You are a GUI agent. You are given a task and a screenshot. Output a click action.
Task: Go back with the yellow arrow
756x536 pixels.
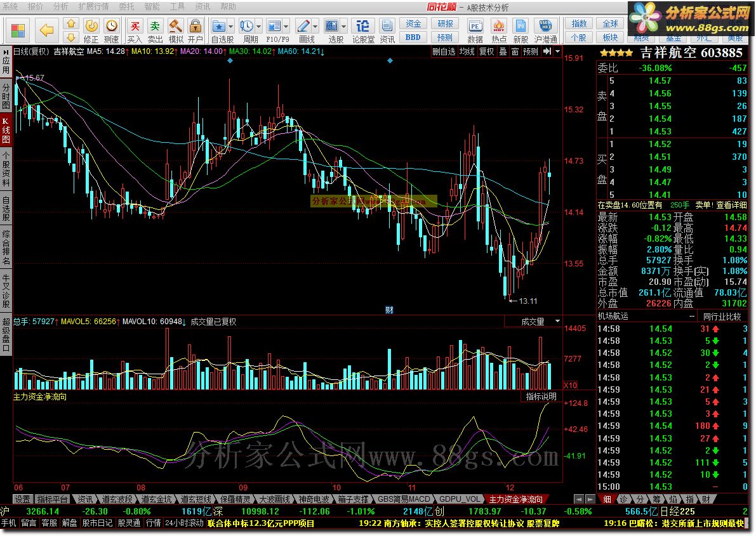click(47, 30)
